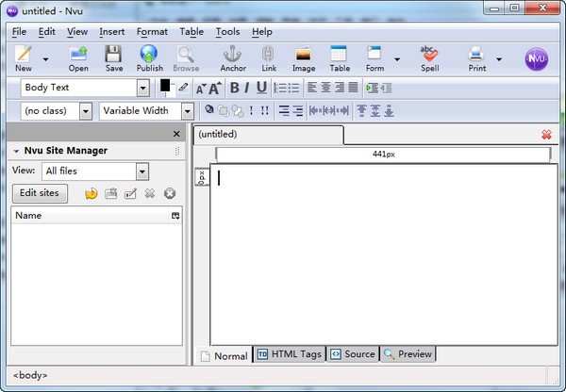Expand the arrow next to Form

point(397,58)
